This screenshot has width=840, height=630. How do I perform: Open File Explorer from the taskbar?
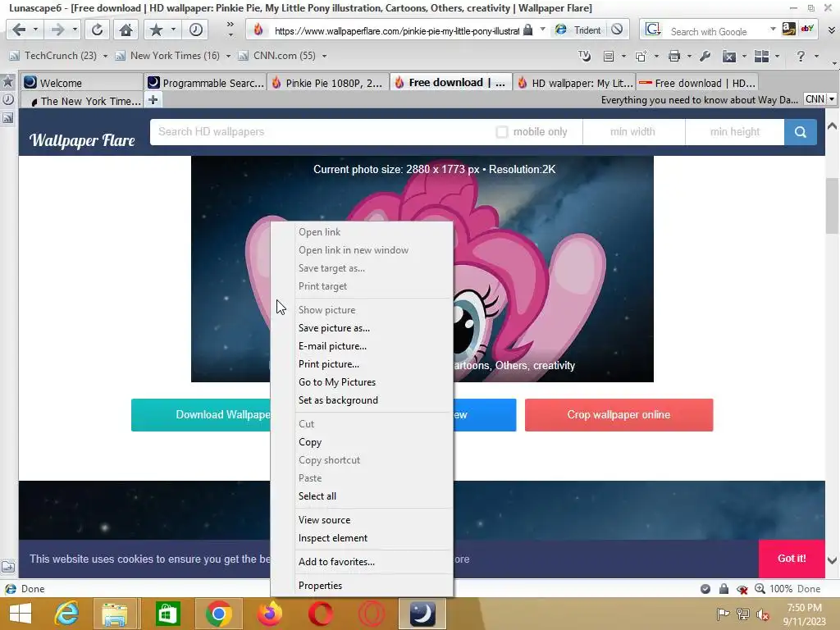pos(115,614)
